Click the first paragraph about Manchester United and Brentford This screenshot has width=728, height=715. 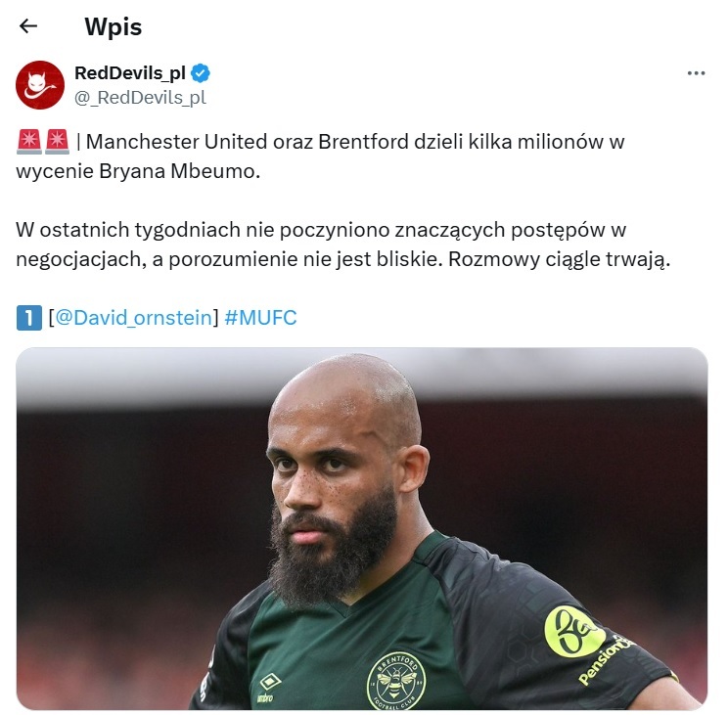click(x=320, y=156)
